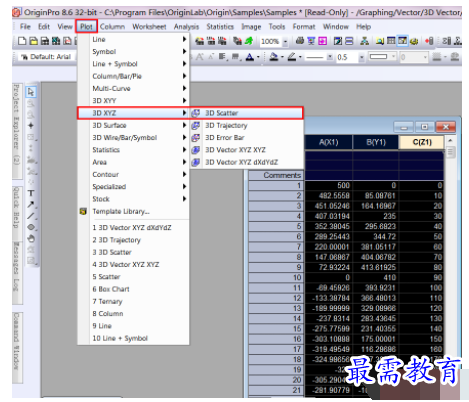The height and width of the screenshot is (402, 469).
Task: Click the Fill Color bucket icon
Action: coord(274,57)
